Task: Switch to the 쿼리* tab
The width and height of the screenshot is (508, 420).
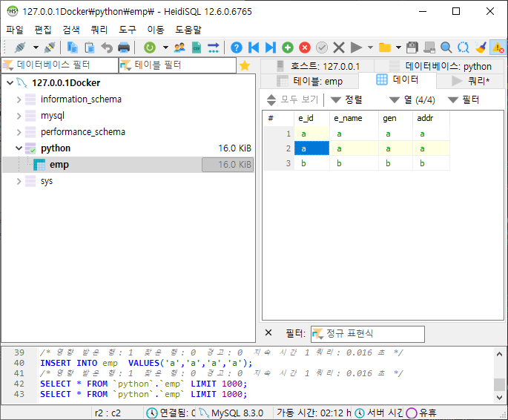Action: (x=470, y=81)
